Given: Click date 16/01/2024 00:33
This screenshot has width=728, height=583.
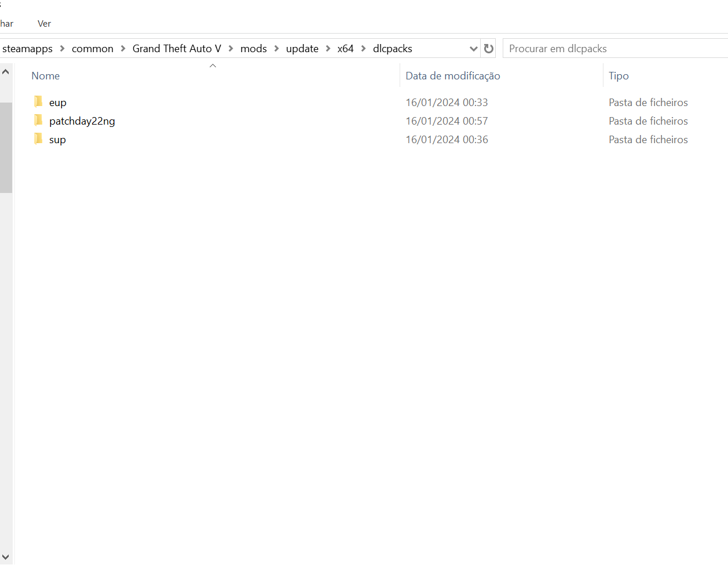Looking at the screenshot, I should pos(447,103).
